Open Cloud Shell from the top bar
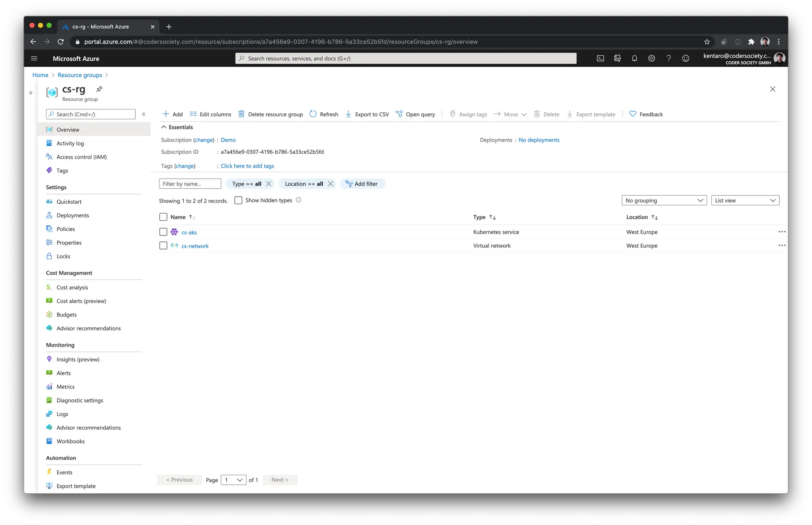The width and height of the screenshot is (812, 525). (x=600, y=58)
